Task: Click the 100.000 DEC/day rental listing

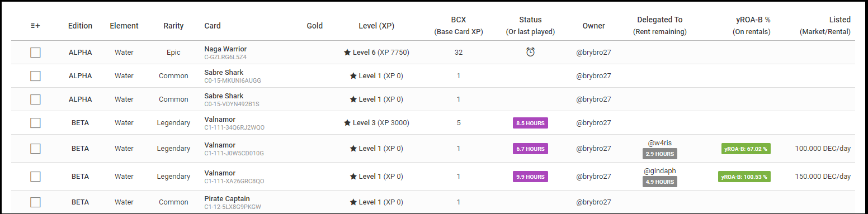Action: [823, 149]
